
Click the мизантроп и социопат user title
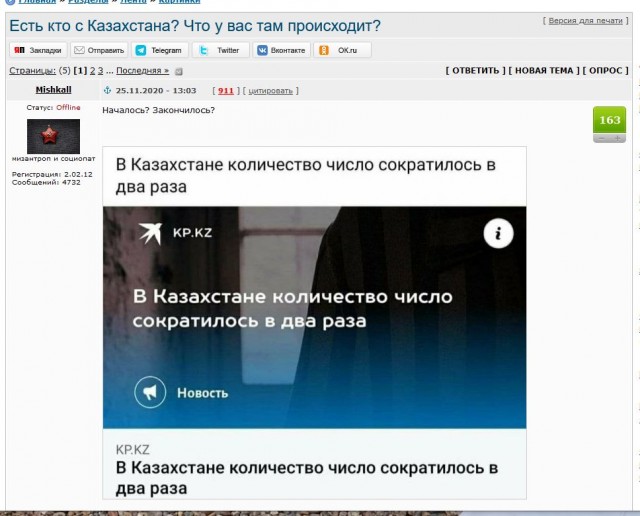53,158
